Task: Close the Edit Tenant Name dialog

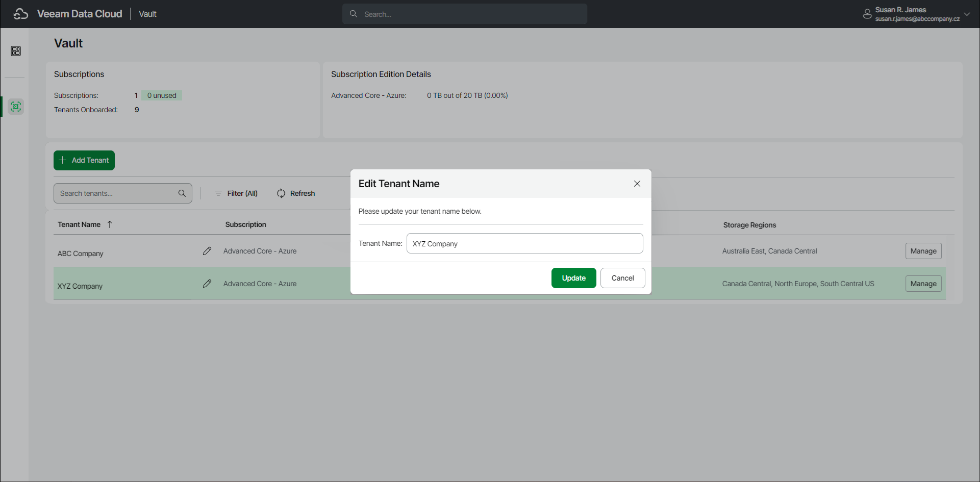Action: [637, 184]
